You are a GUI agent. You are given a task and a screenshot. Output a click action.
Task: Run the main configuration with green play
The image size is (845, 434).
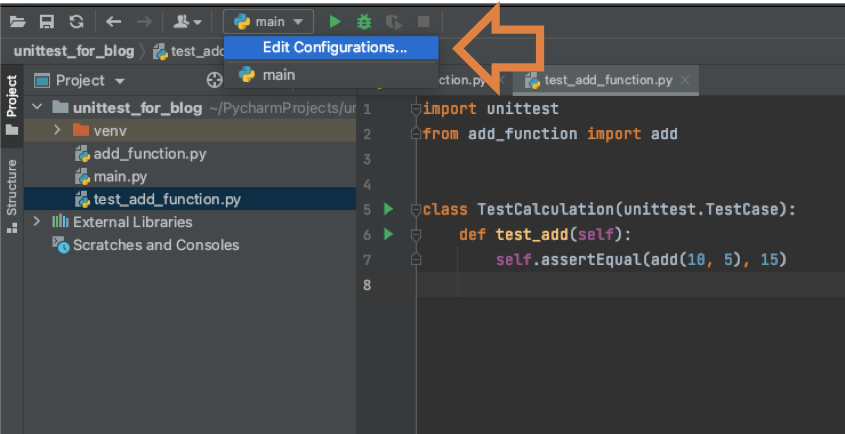(335, 21)
